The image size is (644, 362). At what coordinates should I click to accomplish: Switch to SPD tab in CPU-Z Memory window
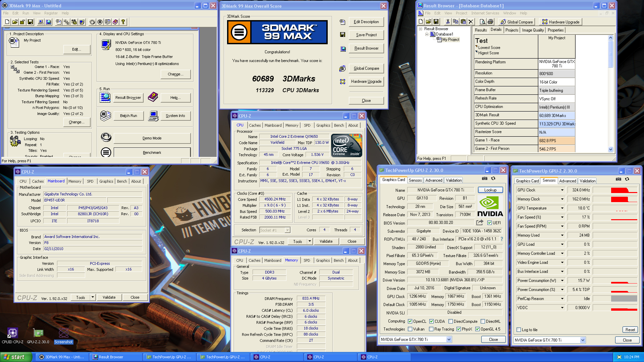307,260
